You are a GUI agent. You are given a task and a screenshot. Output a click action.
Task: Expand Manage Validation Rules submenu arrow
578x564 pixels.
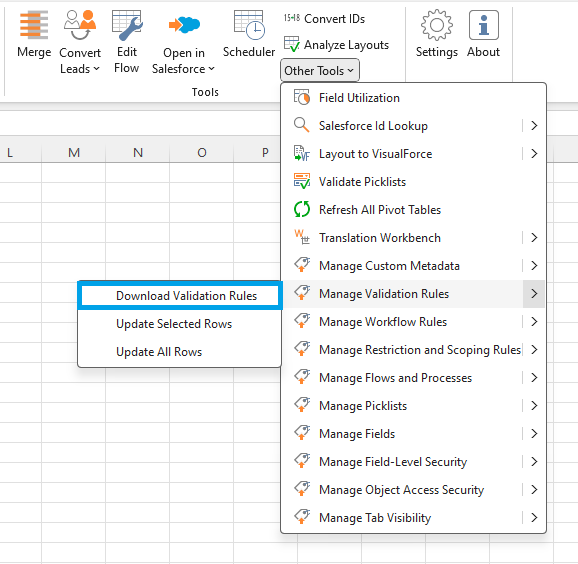pos(534,293)
